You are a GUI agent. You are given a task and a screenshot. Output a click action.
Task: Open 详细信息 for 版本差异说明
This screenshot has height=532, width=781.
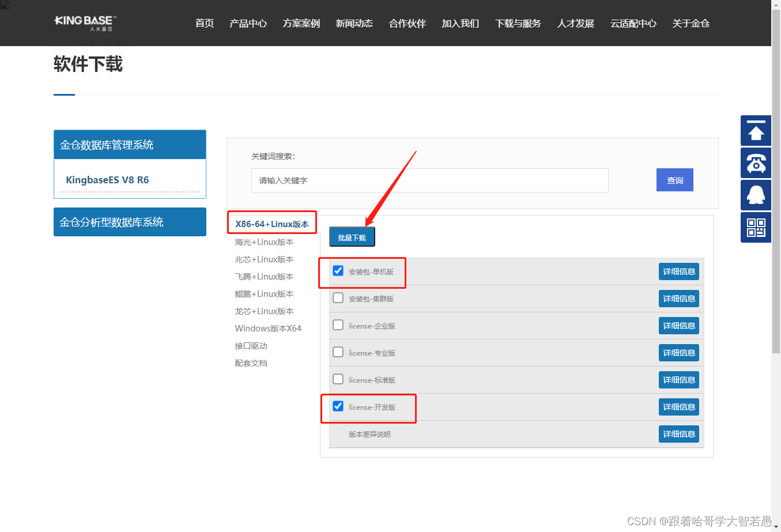(x=679, y=434)
